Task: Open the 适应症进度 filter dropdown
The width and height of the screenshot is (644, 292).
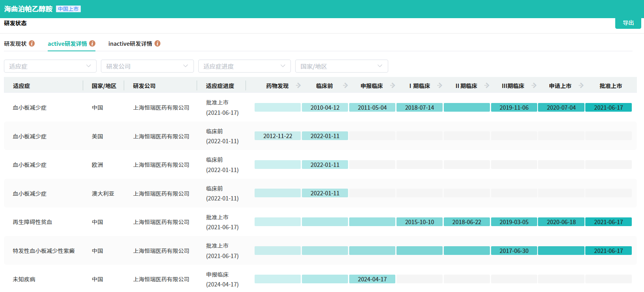Action: 244,66
